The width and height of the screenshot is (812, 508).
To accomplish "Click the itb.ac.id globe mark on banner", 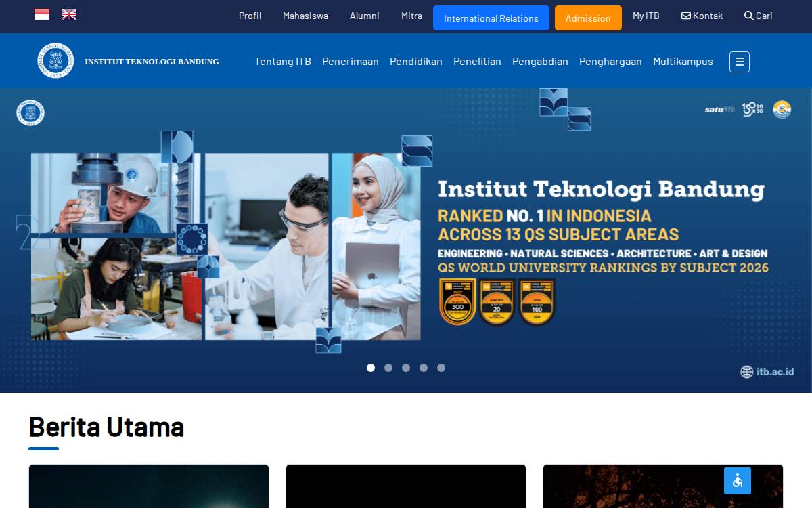I will coord(767,371).
